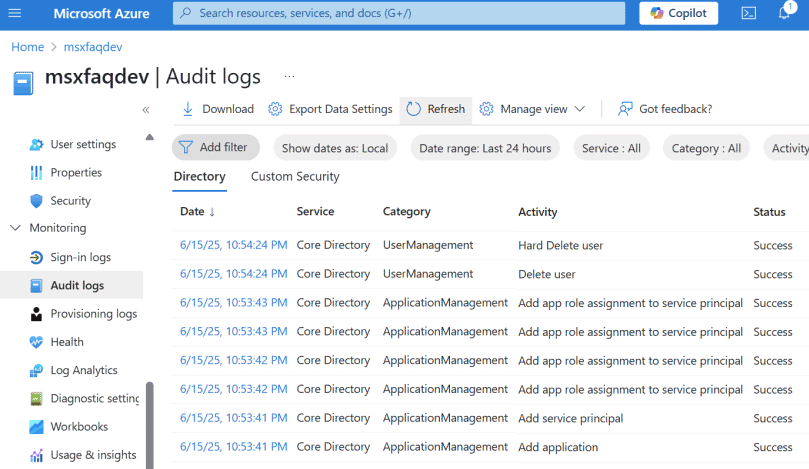
Task: Open User settings in sidebar
Action: point(83,144)
